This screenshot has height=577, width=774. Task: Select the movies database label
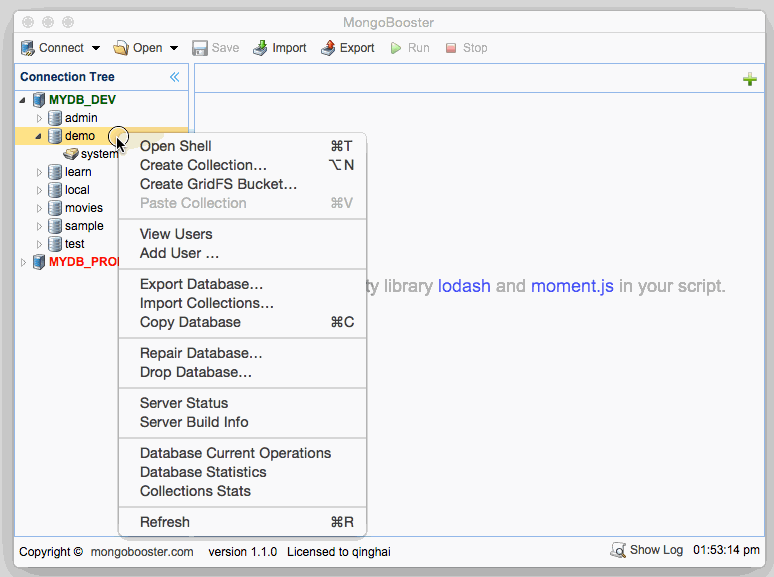83,208
